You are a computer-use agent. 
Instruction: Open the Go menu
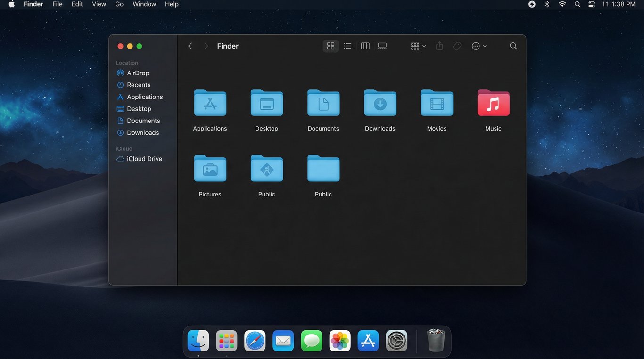(x=119, y=4)
